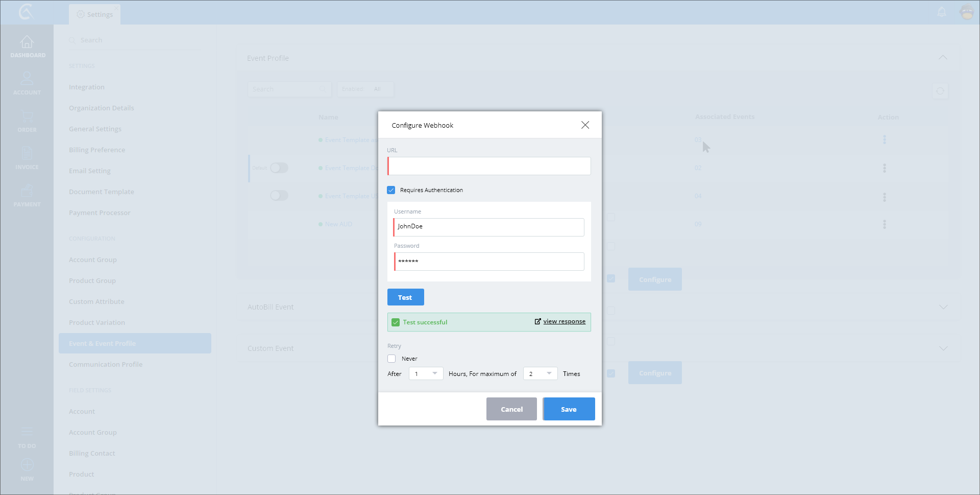Open Communication Profile settings
This screenshot has width=980, height=495.
[x=106, y=365]
